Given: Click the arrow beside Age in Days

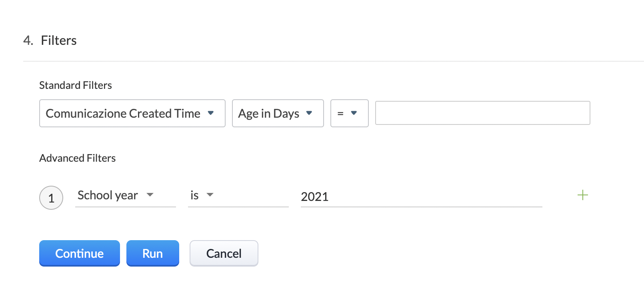Looking at the screenshot, I should [309, 113].
